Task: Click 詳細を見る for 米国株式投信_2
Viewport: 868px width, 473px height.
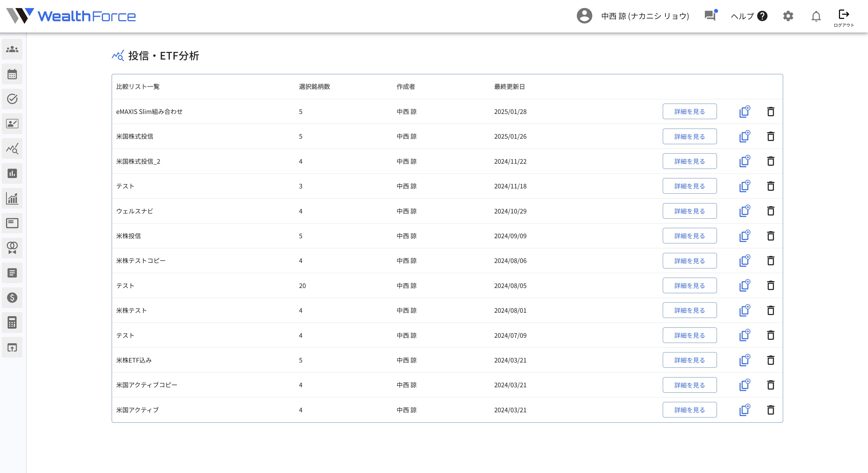Action: [x=689, y=161]
